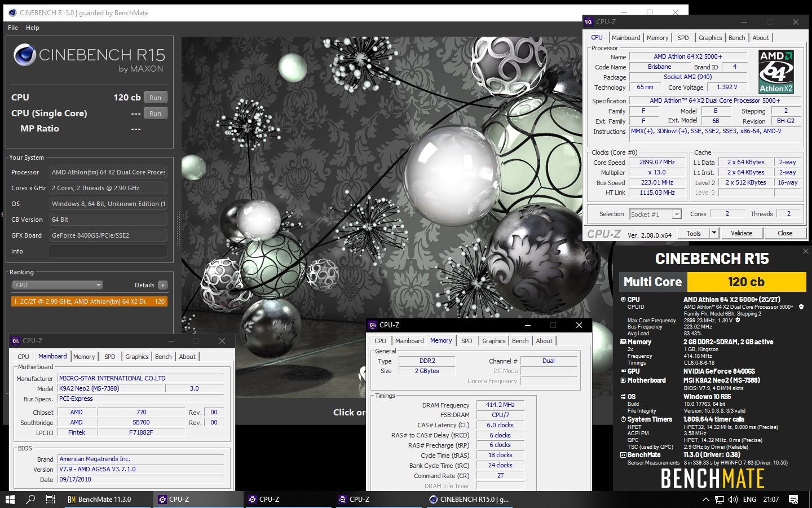Open the Bench tab in the top-right CPU-Z window
812x508 pixels.
pyautogui.click(x=737, y=38)
